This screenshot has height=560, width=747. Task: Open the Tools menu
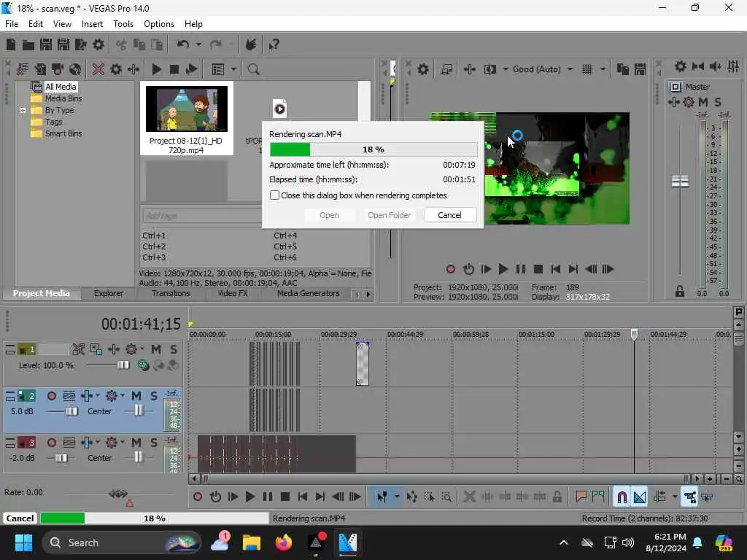pyautogui.click(x=123, y=24)
